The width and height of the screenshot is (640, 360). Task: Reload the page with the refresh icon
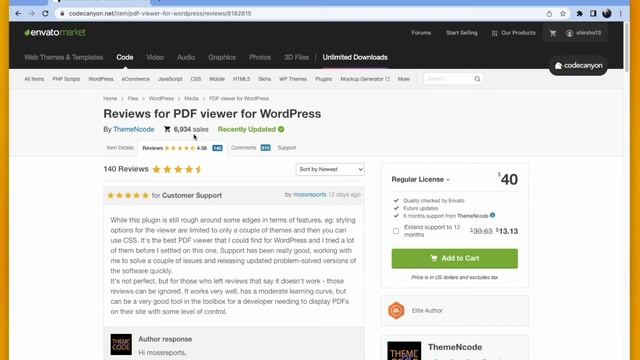pos(45,13)
